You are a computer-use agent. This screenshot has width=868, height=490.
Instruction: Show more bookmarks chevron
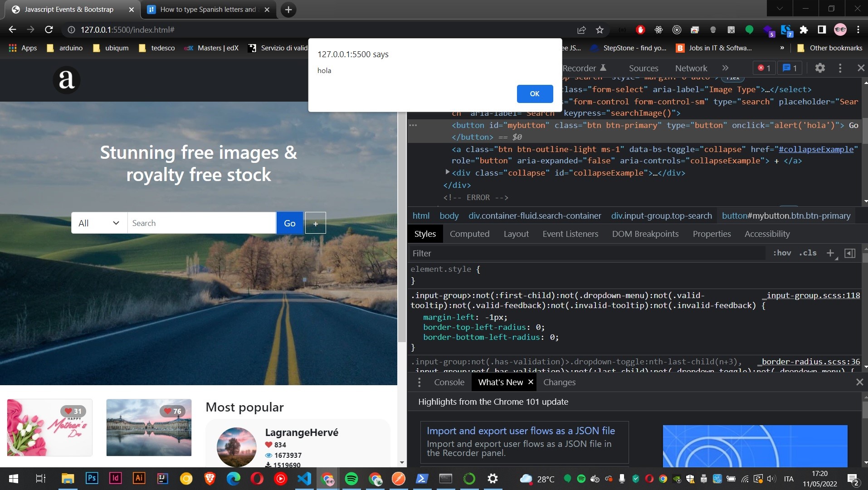click(x=782, y=48)
